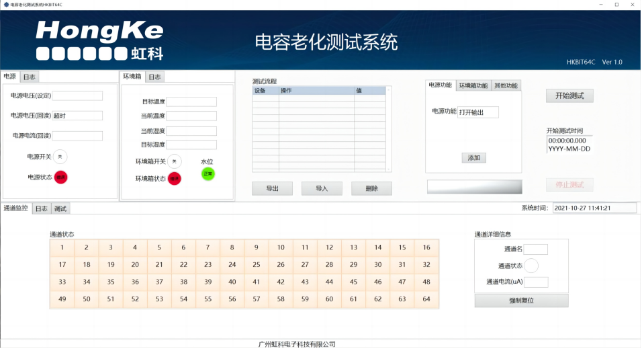Click the 开始测试时间 display box
This screenshot has width=644, height=351.
(569, 145)
